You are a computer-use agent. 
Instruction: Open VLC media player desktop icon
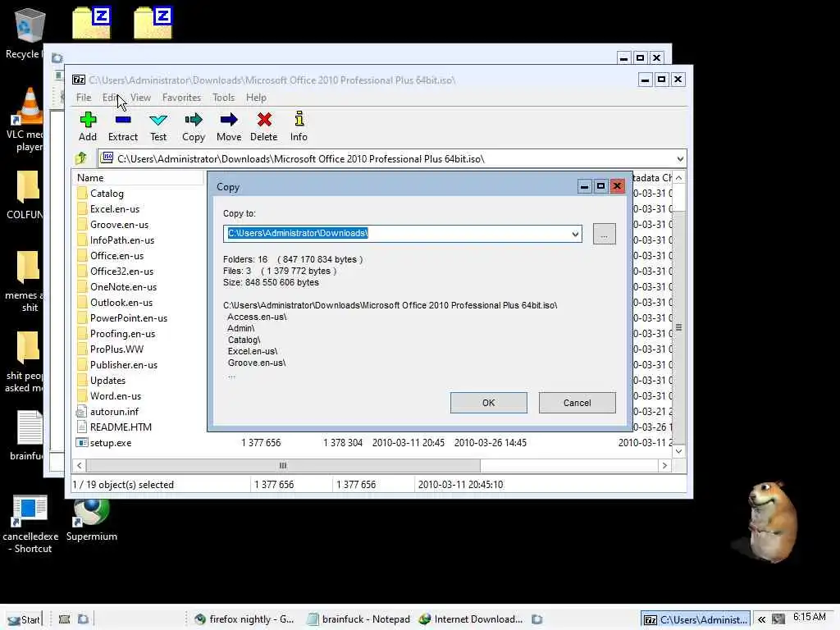click(x=29, y=106)
